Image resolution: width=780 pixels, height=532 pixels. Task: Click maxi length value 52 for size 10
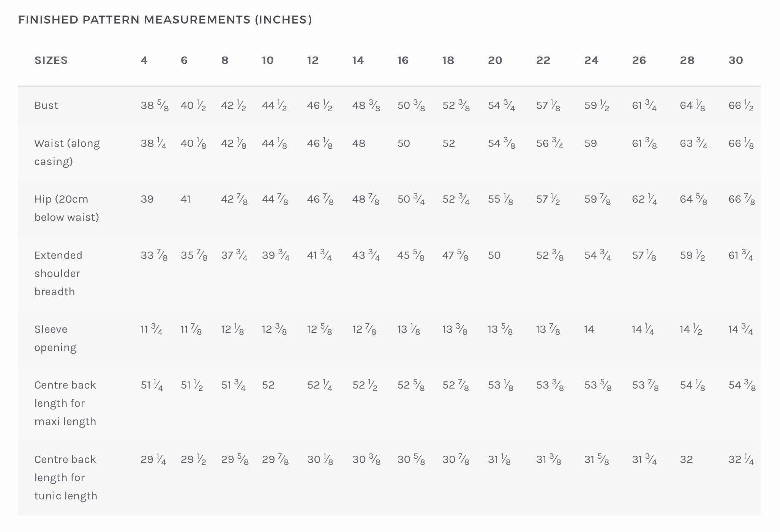268,385
